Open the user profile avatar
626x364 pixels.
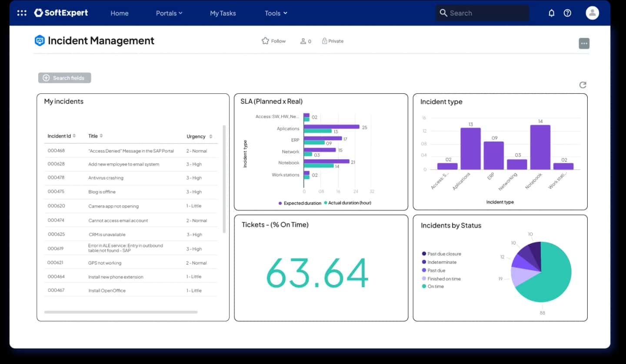pyautogui.click(x=592, y=13)
